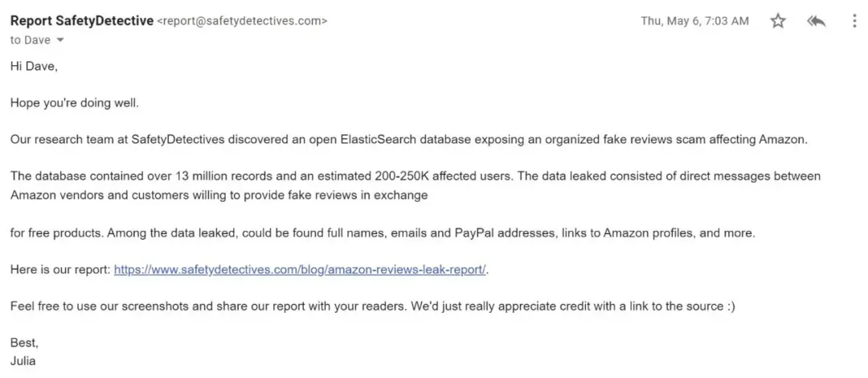This screenshot has height=378, width=868.
Task: Click the Thu, May 6, 7:03 AM timestamp
Action: tap(694, 21)
